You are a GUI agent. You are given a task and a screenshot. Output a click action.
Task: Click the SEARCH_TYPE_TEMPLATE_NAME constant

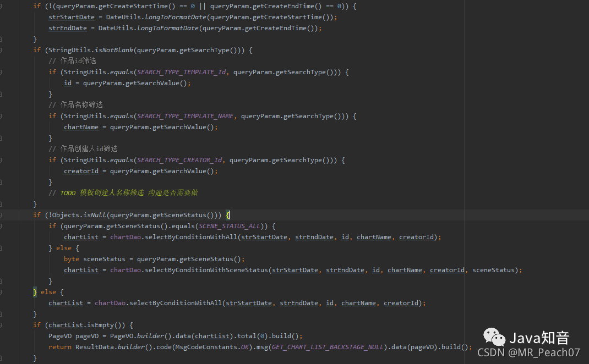point(185,116)
